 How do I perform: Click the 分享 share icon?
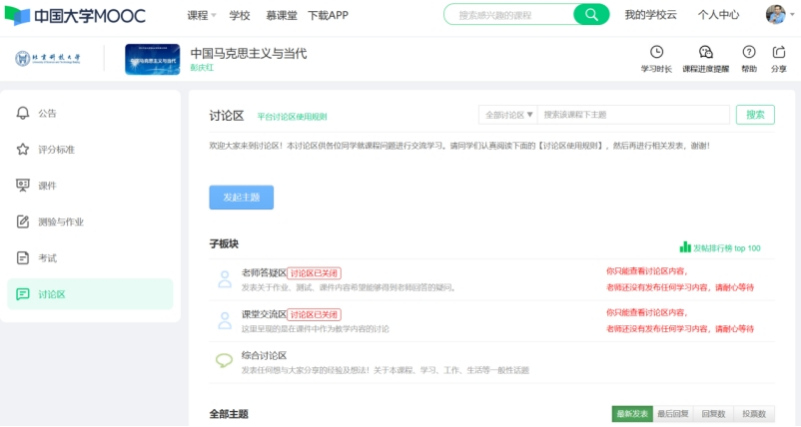tap(778, 52)
